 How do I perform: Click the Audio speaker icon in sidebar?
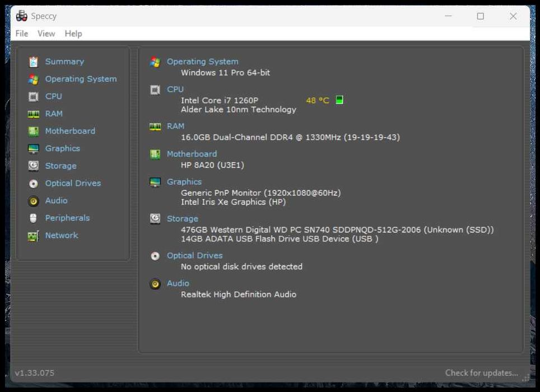[x=34, y=201]
